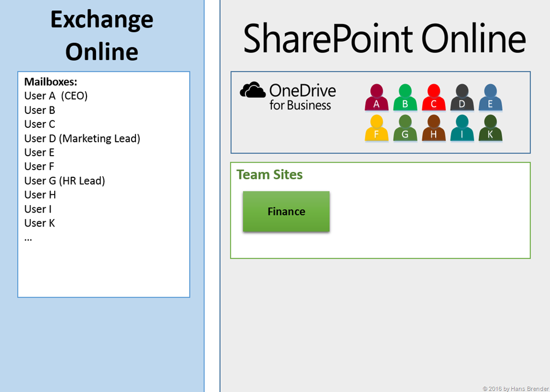Viewport: 550px width, 392px height.
Task: Click the Team Sites heading
Action: pos(270,175)
